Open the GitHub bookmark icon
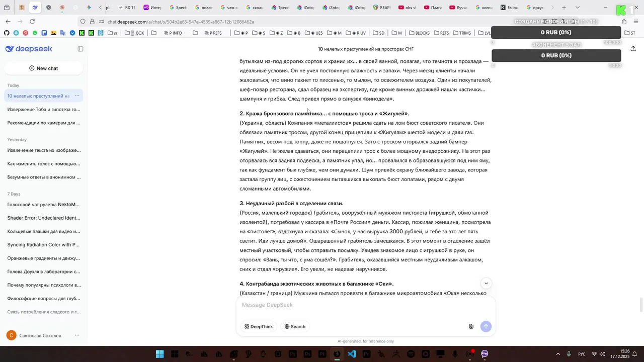 tap(7, 33)
